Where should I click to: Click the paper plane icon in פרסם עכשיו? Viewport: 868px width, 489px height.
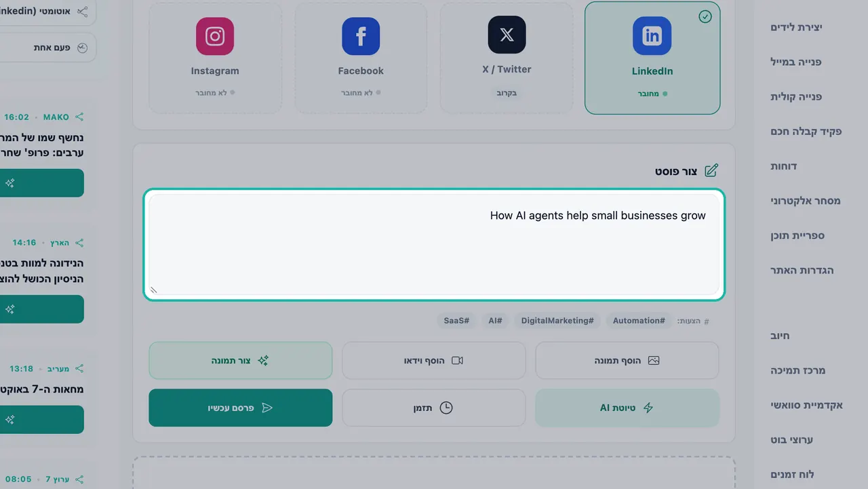coord(267,408)
